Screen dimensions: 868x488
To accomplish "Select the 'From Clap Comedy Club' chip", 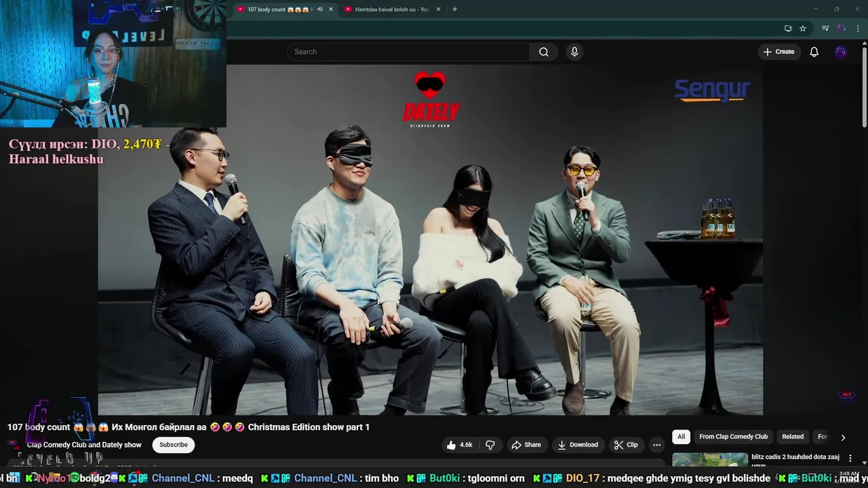I will [x=734, y=436].
